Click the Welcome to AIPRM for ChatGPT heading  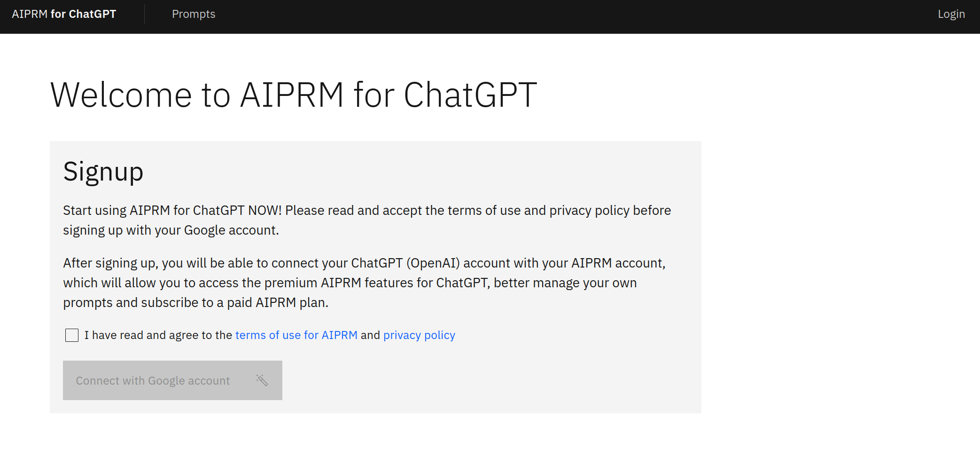[294, 95]
